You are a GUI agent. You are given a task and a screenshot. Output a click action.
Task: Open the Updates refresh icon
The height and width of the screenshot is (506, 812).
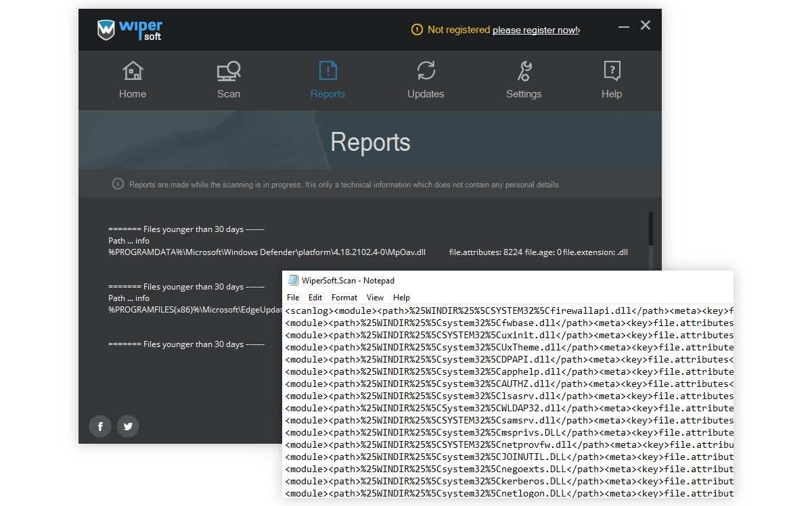pos(426,71)
